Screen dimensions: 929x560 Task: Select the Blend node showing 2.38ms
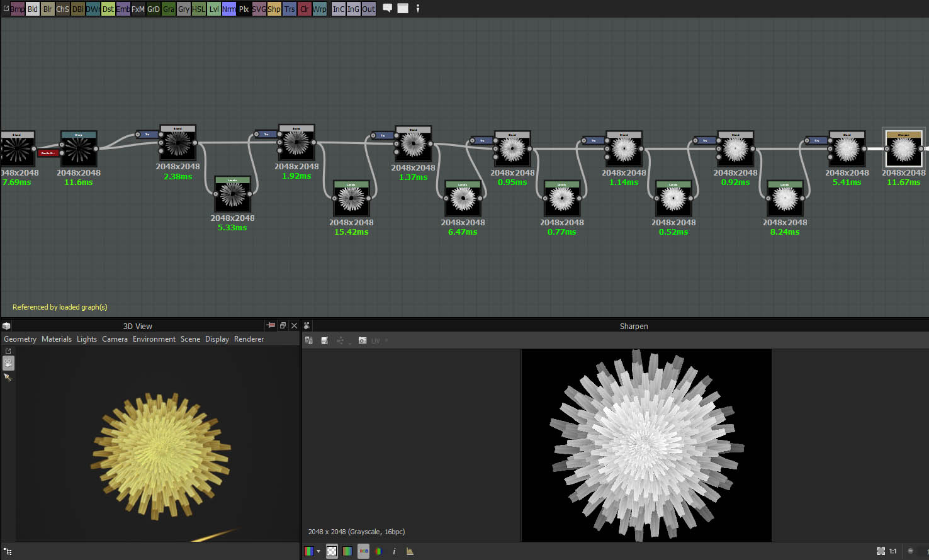[x=178, y=143]
